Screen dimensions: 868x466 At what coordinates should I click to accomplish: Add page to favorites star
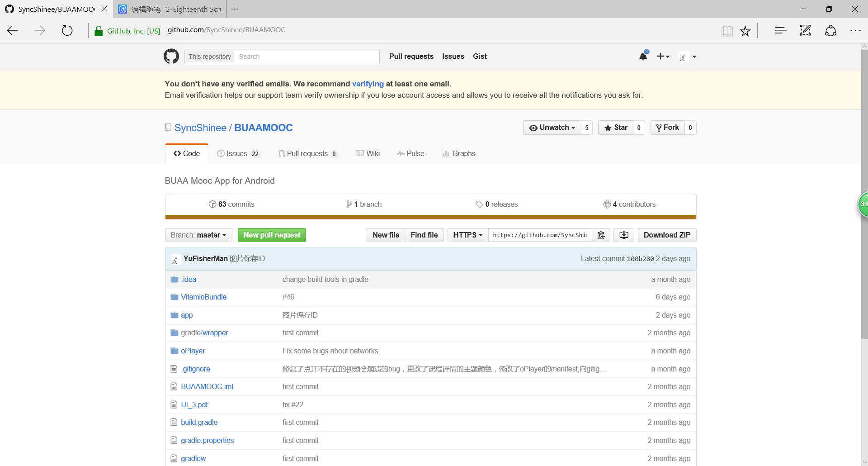(745, 31)
